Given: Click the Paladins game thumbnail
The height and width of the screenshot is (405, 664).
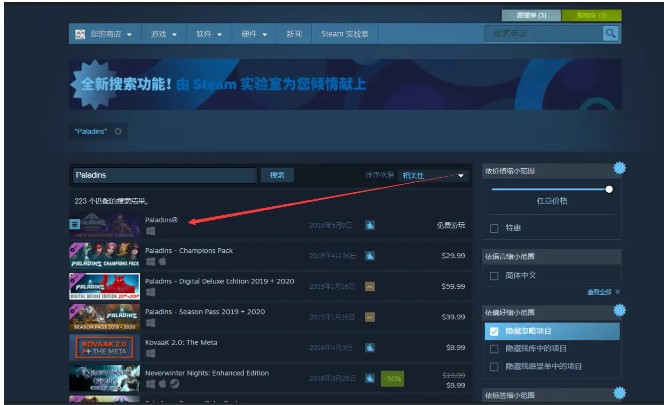Looking at the screenshot, I should [105, 225].
